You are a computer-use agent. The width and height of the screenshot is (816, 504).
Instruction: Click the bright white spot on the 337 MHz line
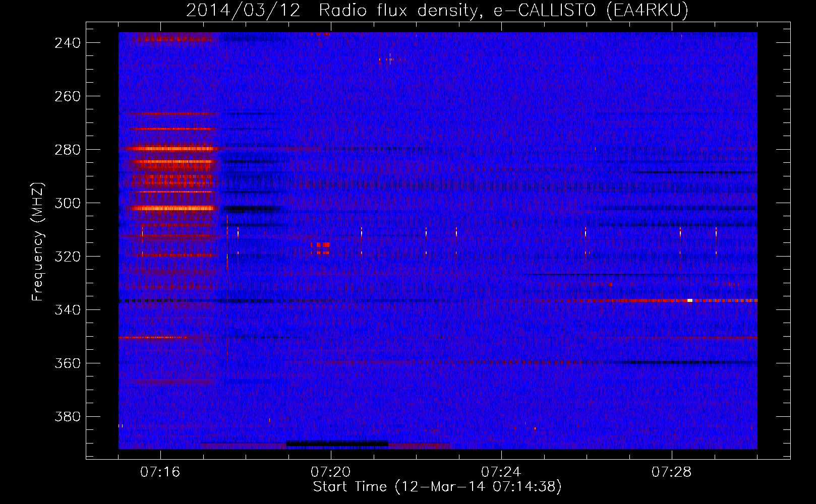pos(690,300)
